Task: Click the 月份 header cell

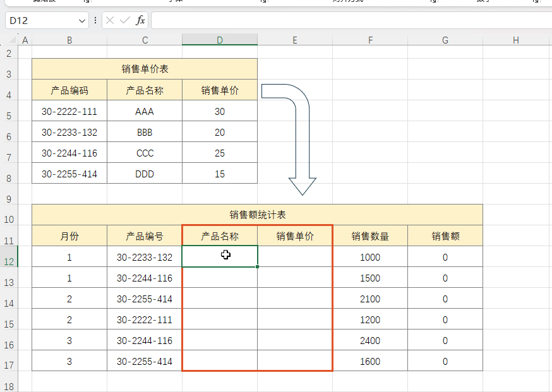Action: pos(69,235)
